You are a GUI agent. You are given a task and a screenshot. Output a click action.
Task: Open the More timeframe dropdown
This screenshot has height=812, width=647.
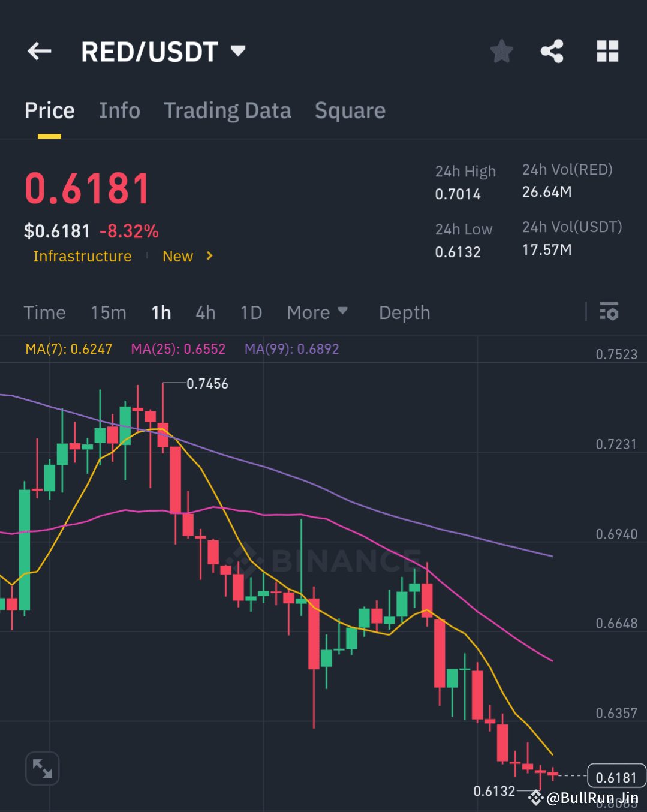[x=317, y=312]
